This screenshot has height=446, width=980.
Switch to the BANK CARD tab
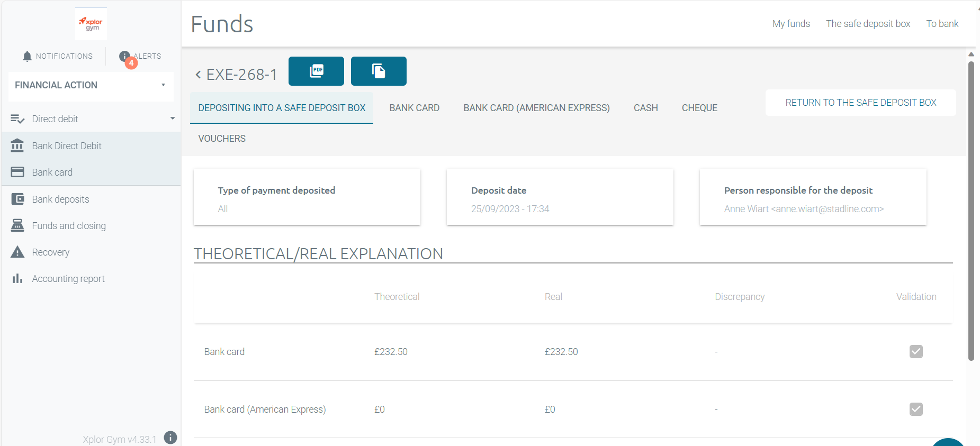point(415,108)
